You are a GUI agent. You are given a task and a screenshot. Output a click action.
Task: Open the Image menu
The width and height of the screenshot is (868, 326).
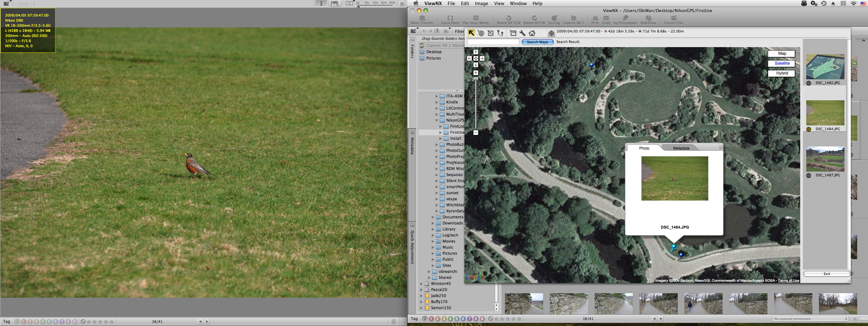click(481, 4)
